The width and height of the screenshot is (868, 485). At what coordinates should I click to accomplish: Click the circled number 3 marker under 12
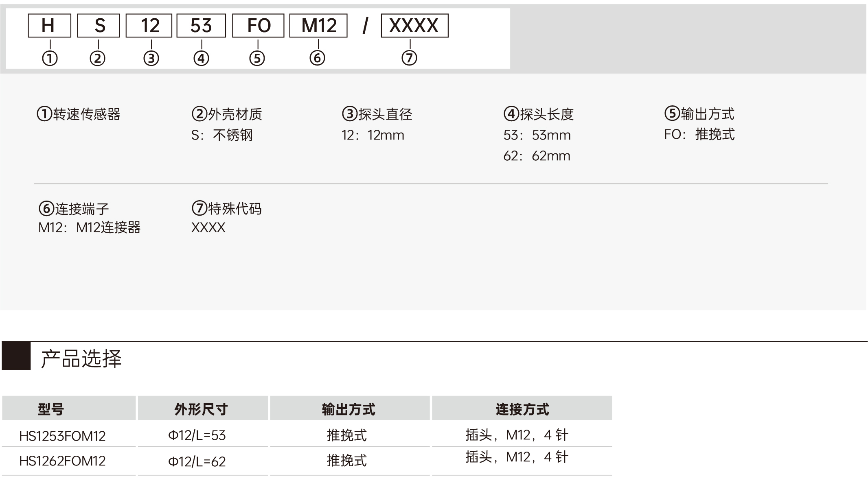[151, 59]
